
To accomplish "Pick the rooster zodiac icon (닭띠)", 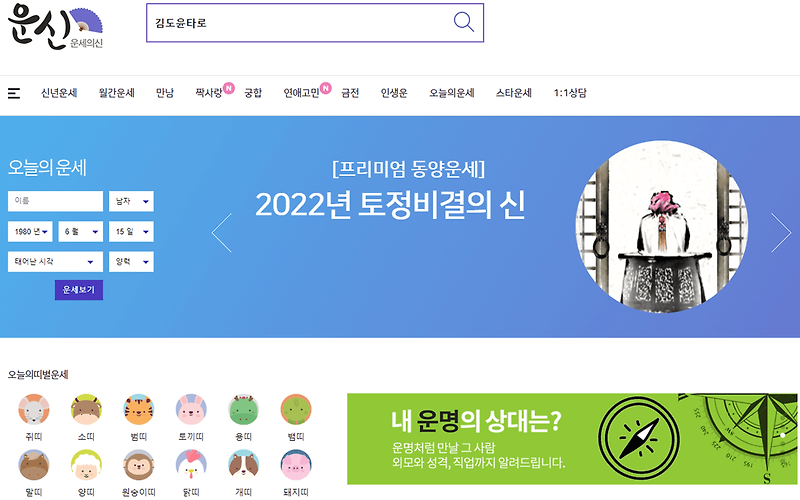I will 191,464.
